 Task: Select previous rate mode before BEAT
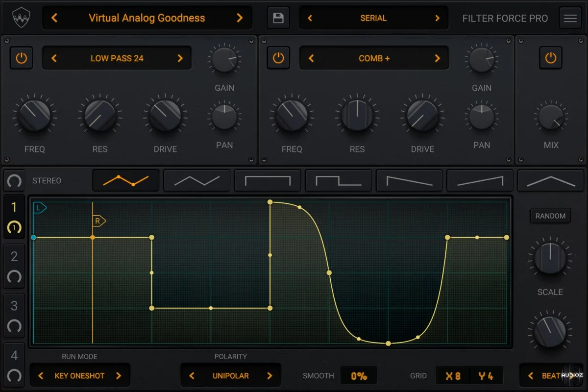(531, 376)
